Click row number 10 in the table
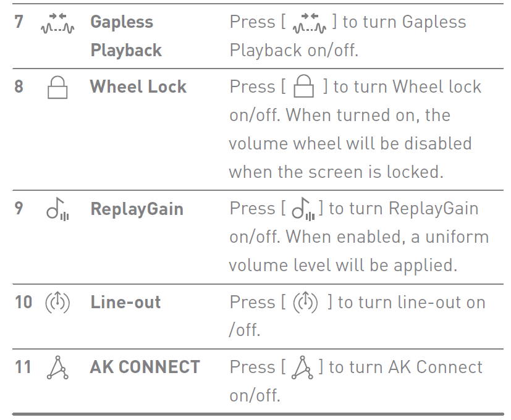Viewport: 511px width, 420px height. [x=23, y=302]
